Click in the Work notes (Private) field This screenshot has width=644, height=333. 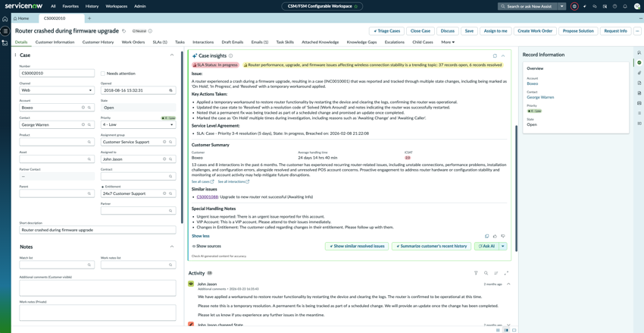coord(98,313)
